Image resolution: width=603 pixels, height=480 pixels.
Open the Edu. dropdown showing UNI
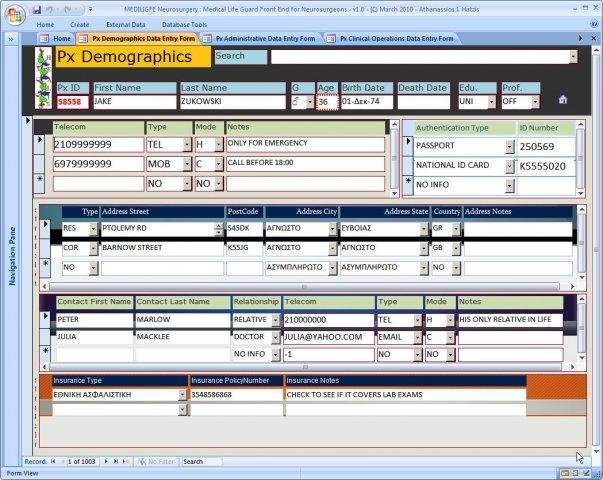[x=492, y=101]
